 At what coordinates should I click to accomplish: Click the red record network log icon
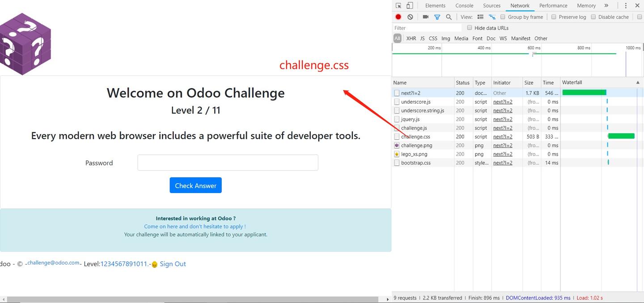[398, 17]
